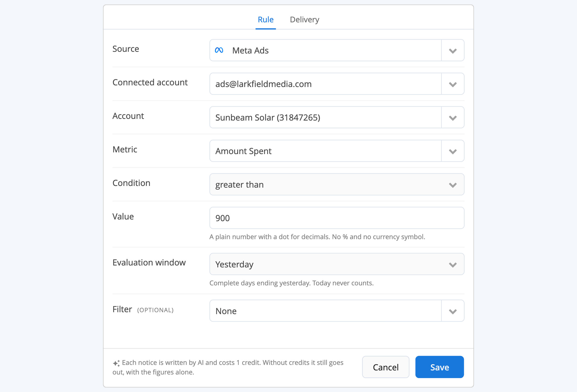The width and height of the screenshot is (577, 392).
Task: Click the 'A plain number with a dot' hint
Action: 317,237
